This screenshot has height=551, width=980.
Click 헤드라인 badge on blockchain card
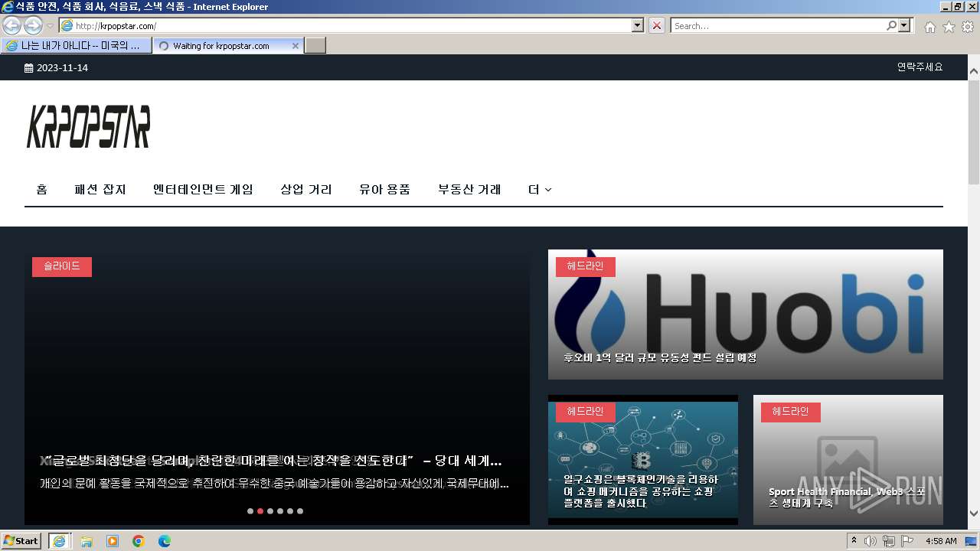[x=586, y=412]
